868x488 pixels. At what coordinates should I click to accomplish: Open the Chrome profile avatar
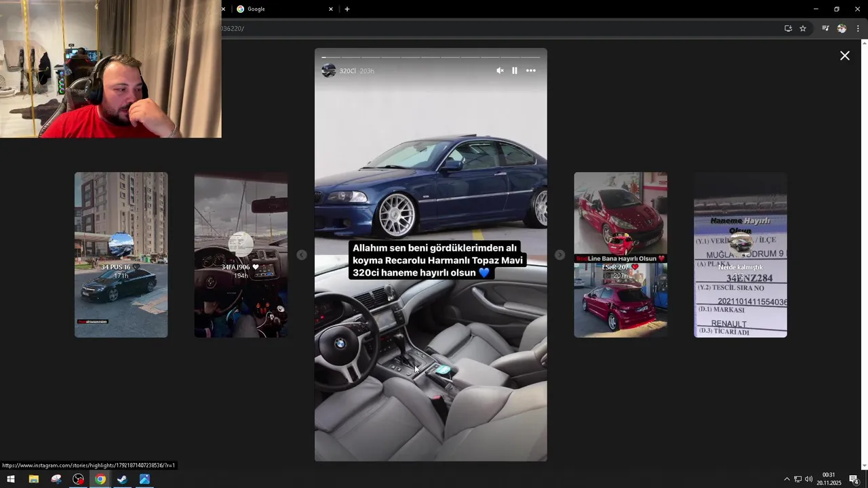pyautogui.click(x=842, y=28)
